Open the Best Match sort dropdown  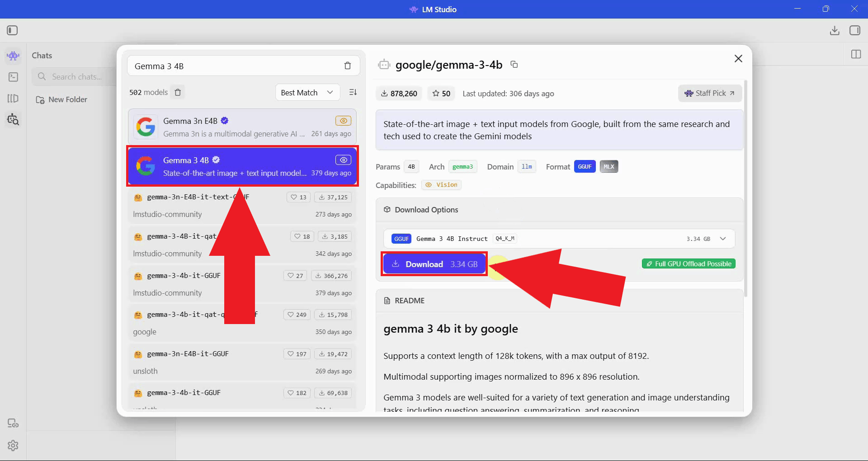coord(307,93)
